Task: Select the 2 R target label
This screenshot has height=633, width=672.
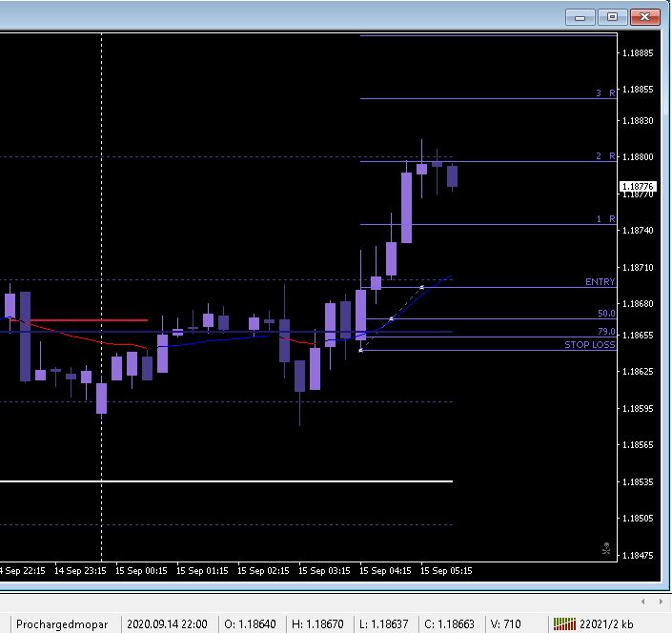Action: (605, 156)
